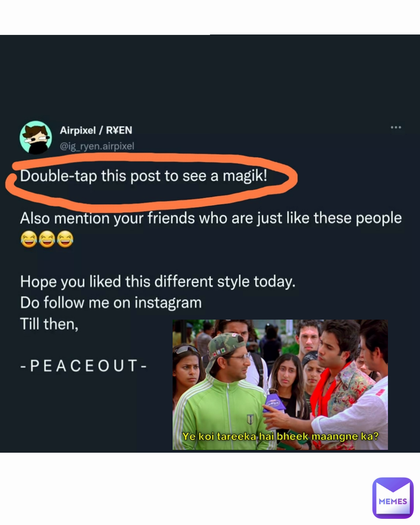420x525 pixels.
Task: Select the "Double-tap this post" text line
Action: (x=143, y=176)
